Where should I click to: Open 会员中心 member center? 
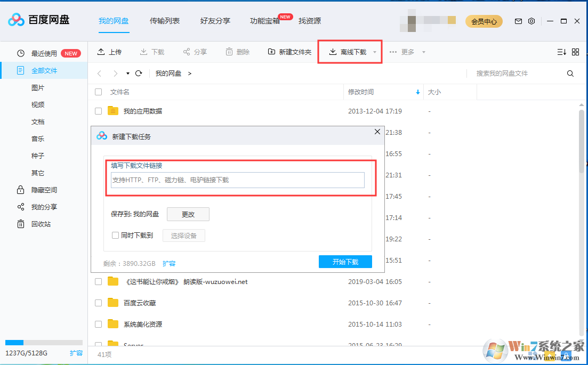pyautogui.click(x=484, y=21)
